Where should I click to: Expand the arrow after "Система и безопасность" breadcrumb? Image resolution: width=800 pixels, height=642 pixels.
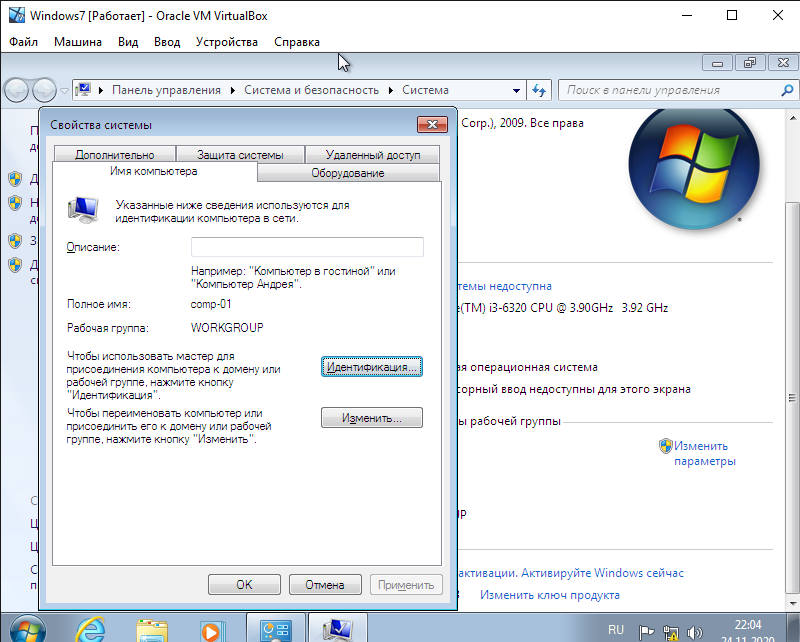coord(392,90)
